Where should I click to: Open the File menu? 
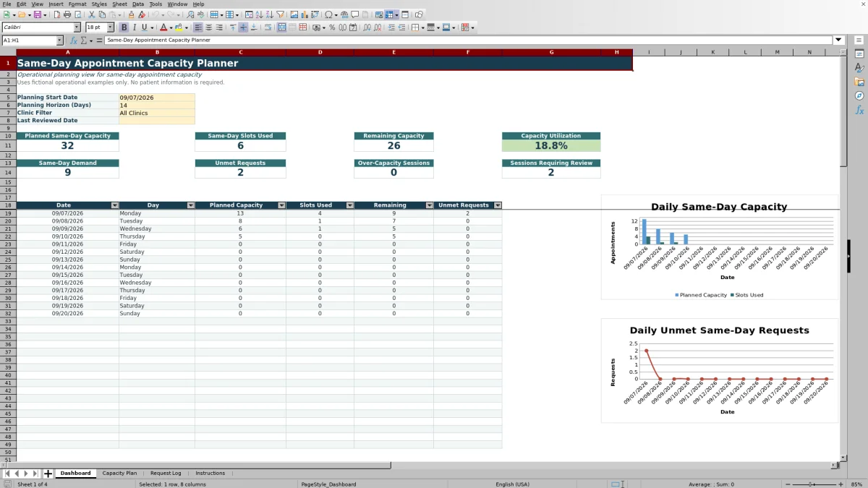pyautogui.click(x=7, y=4)
